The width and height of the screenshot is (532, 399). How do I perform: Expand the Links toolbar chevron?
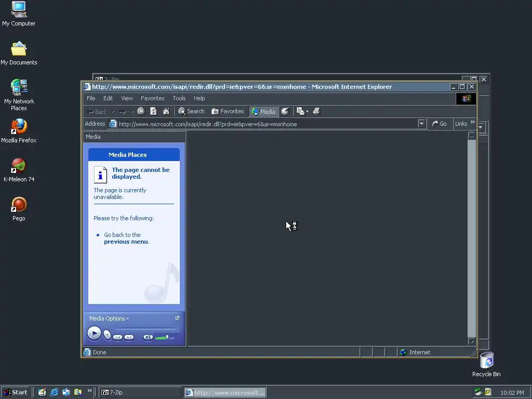pyautogui.click(x=473, y=122)
